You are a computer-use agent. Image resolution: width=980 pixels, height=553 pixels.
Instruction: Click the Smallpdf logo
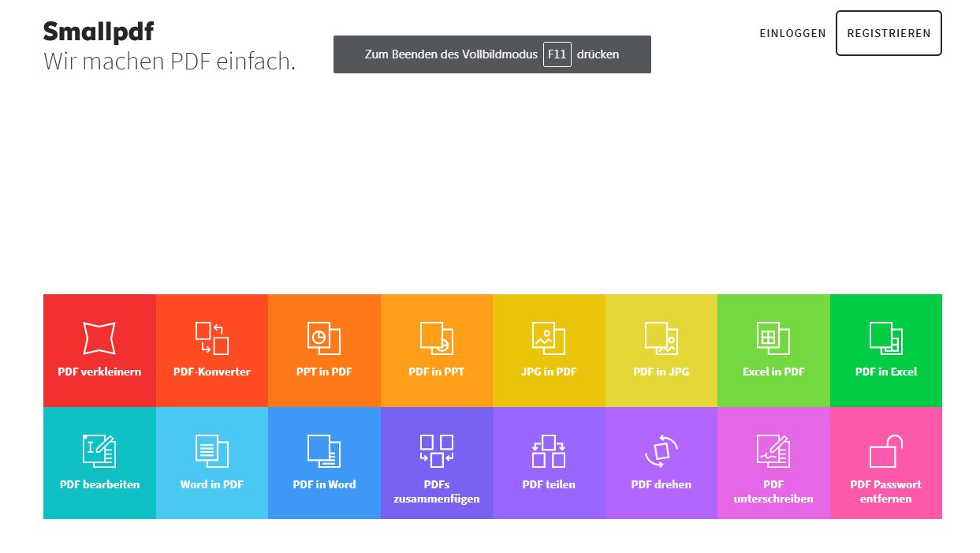[x=99, y=32]
